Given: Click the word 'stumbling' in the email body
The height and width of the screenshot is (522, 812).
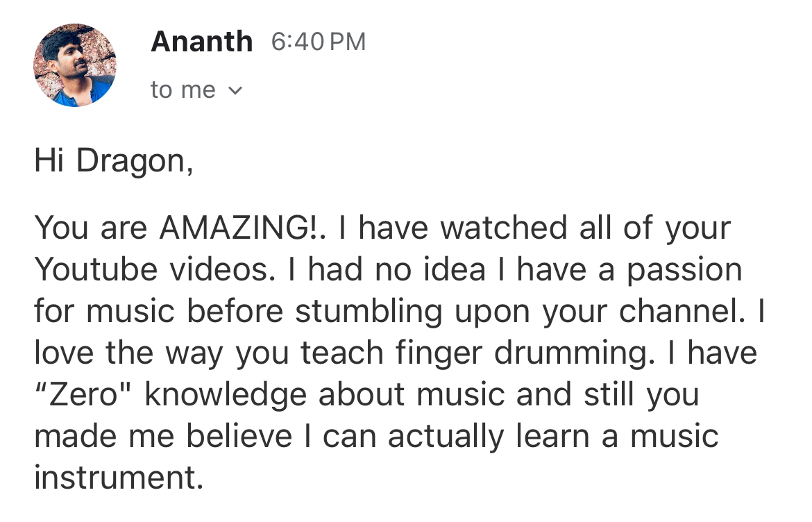Looking at the screenshot, I should click(x=369, y=312).
